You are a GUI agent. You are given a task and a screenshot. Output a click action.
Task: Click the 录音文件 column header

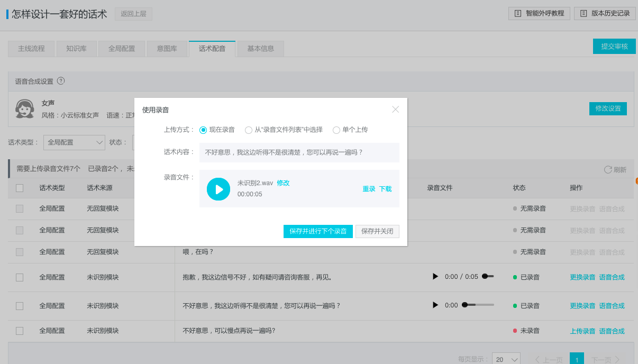(440, 188)
